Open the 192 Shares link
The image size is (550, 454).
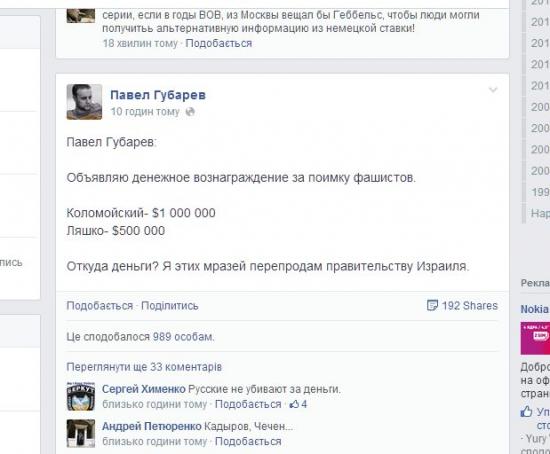(x=470, y=306)
